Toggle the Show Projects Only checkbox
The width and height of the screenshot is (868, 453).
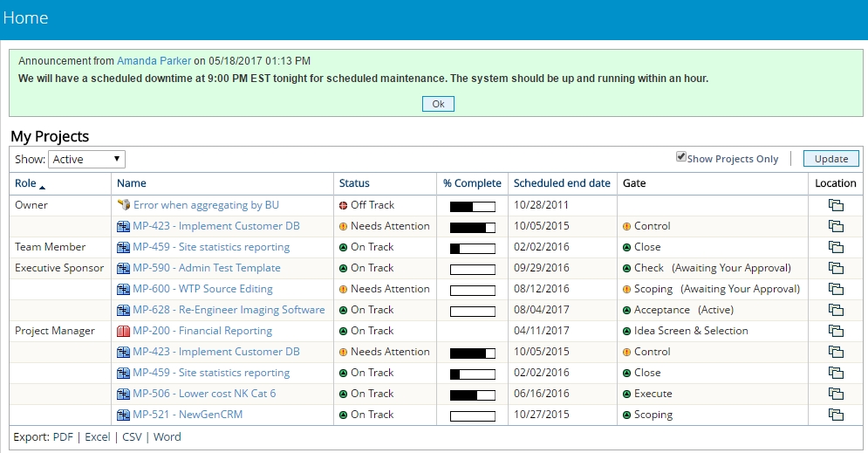[681, 157]
